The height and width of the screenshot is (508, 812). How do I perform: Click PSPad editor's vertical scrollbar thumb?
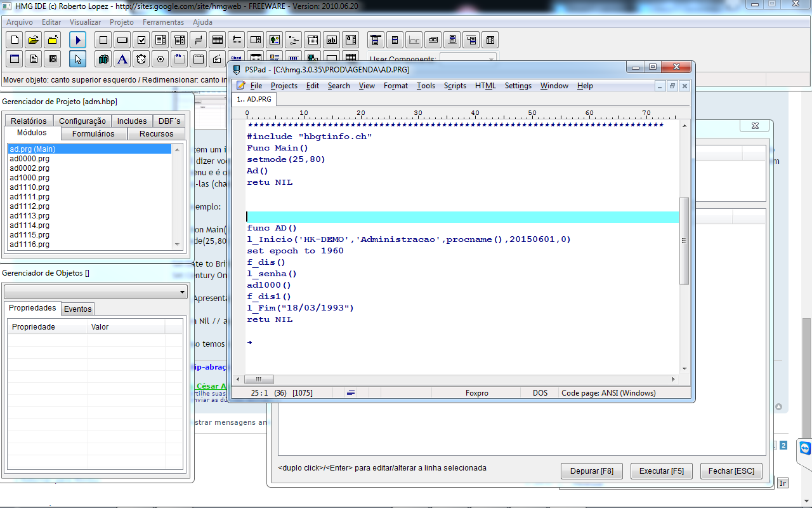(684, 240)
